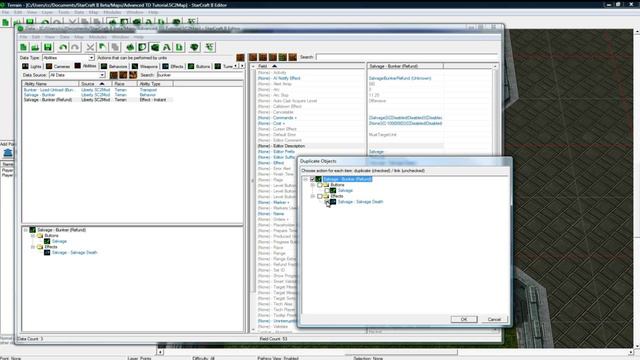Switch to the Effects tab
The height and width of the screenshot is (360, 640).
tap(173, 66)
